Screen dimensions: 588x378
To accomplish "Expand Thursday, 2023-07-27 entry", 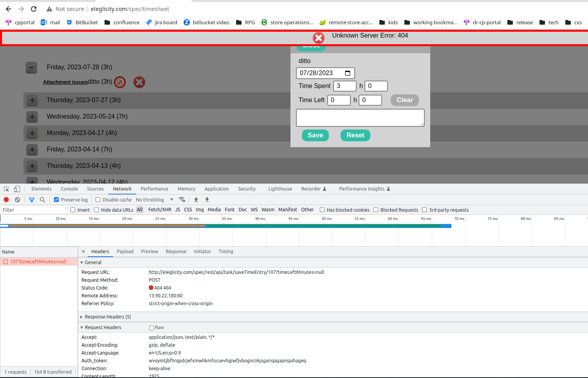I will pos(32,100).
